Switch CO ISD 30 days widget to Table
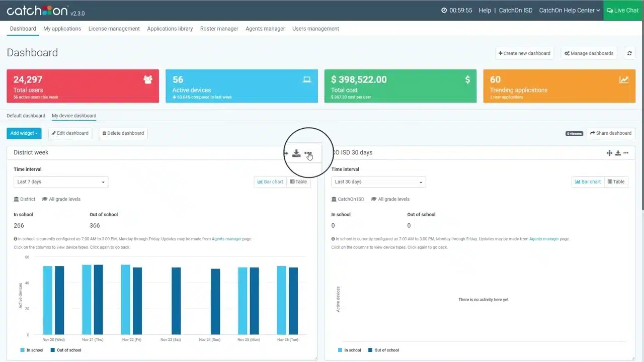Viewport: 644px width, 362px height. (616, 182)
